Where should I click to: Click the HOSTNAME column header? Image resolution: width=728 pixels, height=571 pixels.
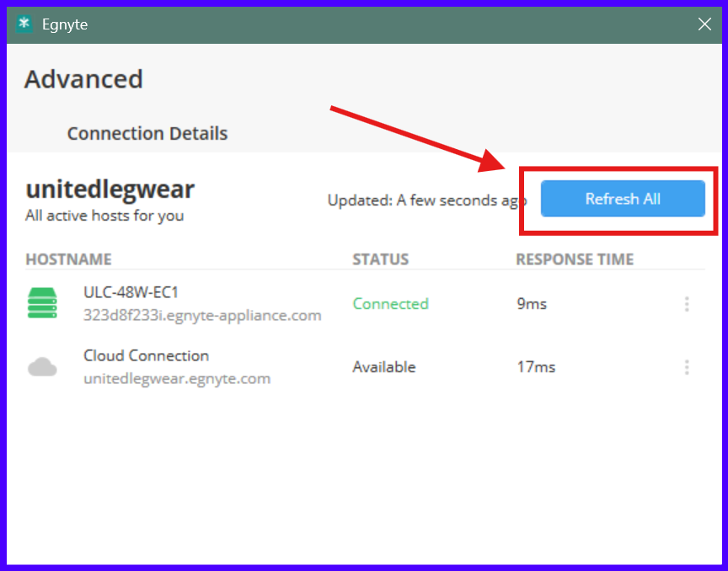(x=68, y=259)
